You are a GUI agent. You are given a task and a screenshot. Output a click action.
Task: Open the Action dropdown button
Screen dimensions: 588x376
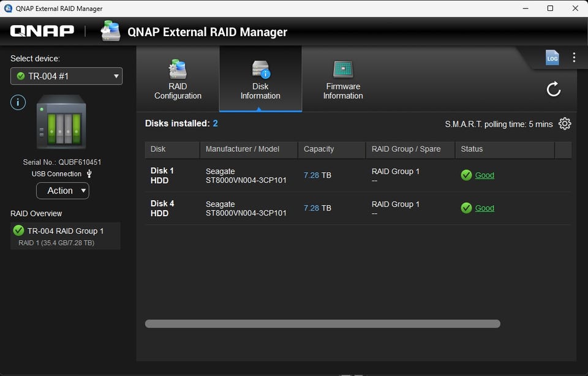click(62, 191)
